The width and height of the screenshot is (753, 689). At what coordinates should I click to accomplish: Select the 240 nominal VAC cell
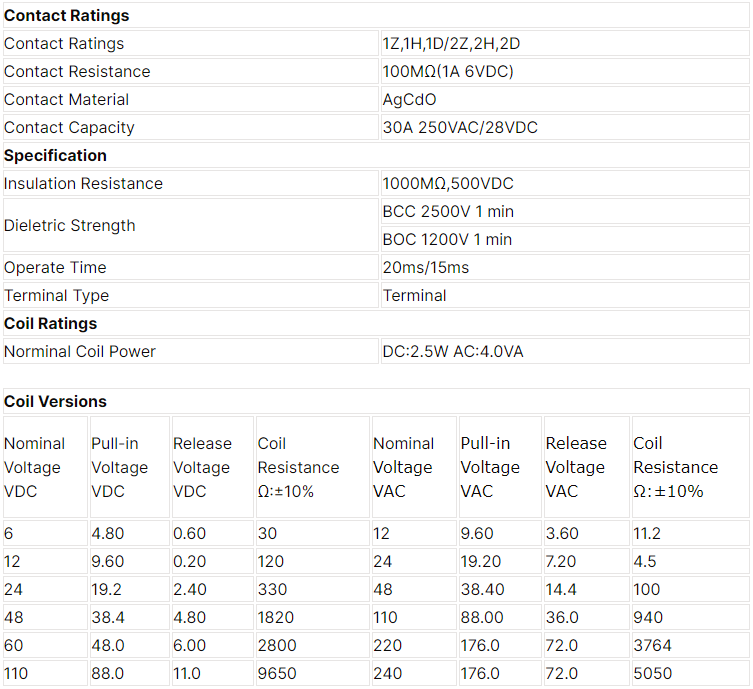tap(414, 673)
